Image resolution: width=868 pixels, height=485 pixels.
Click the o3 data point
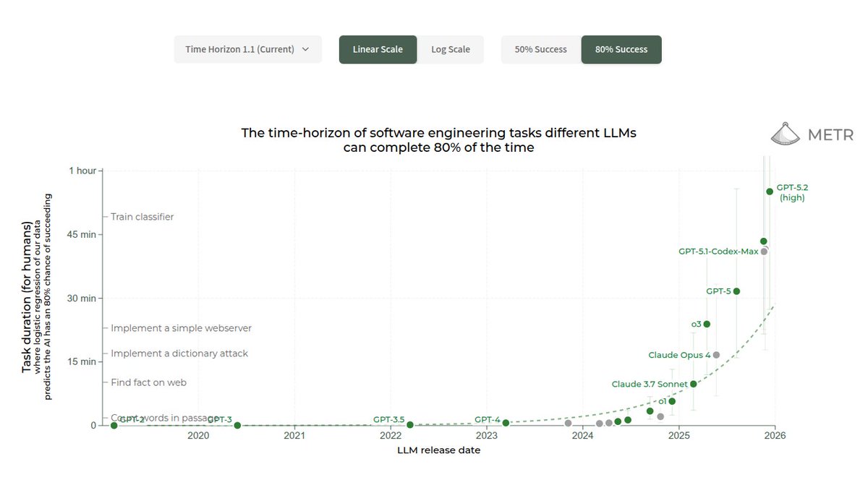pyautogui.click(x=705, y=324)
